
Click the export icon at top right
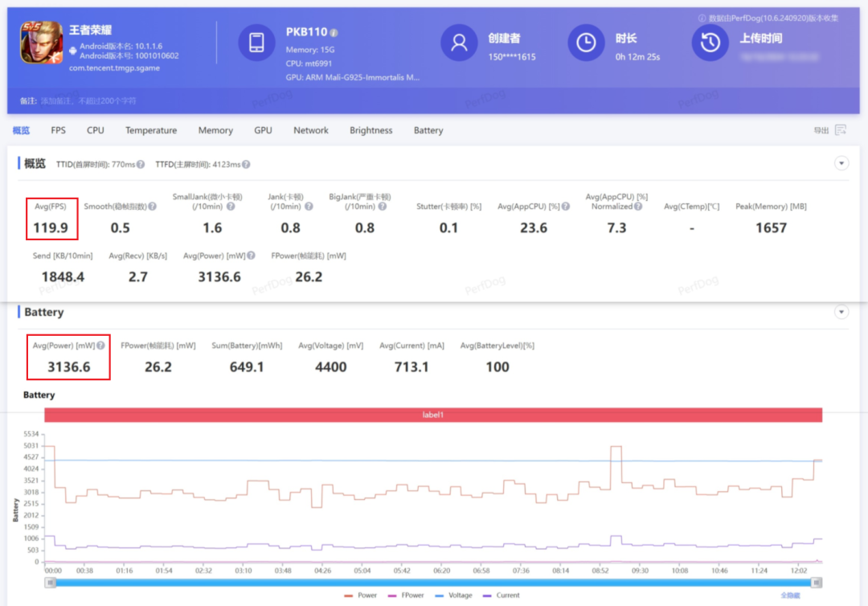tap(840, 130)
